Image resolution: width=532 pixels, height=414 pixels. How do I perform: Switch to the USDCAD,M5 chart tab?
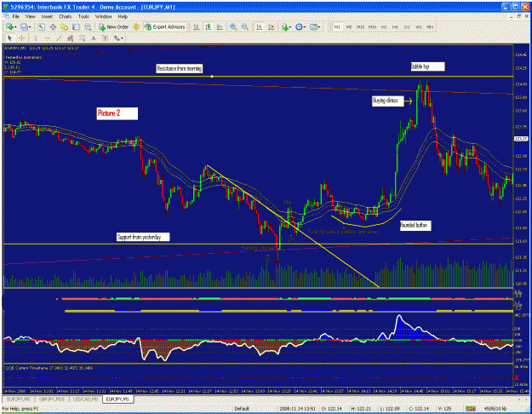click(86, 400)
